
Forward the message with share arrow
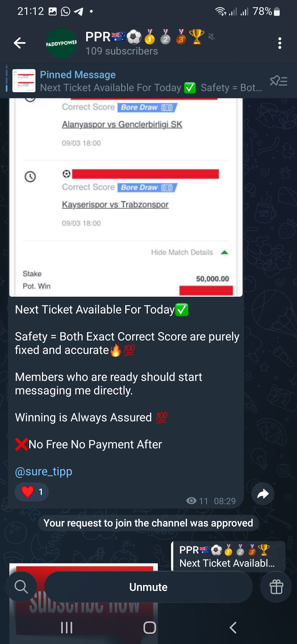[263, 494]
